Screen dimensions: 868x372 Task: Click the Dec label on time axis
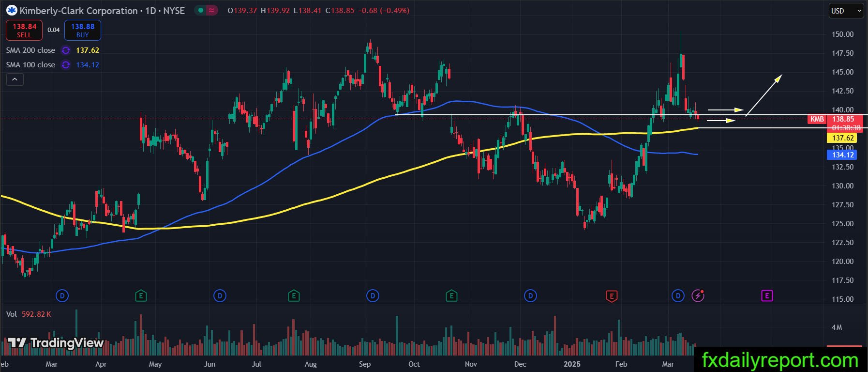[x=520, y=364]
